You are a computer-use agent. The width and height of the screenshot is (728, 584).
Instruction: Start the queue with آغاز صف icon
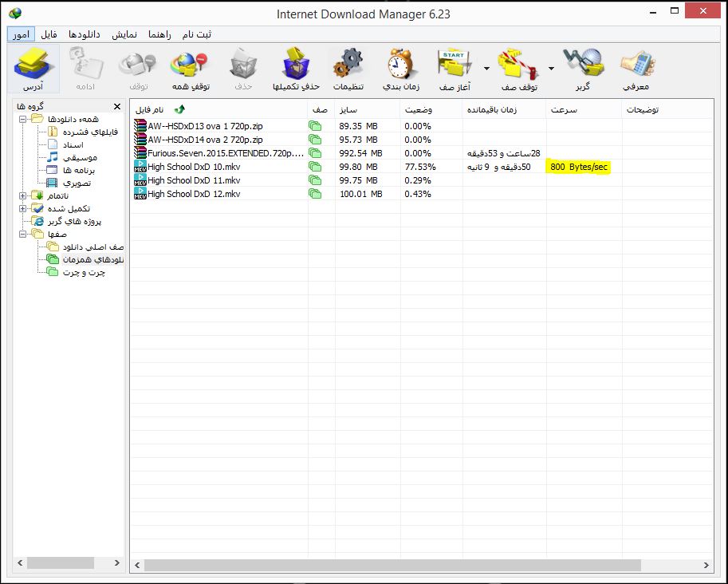point(455,64)
